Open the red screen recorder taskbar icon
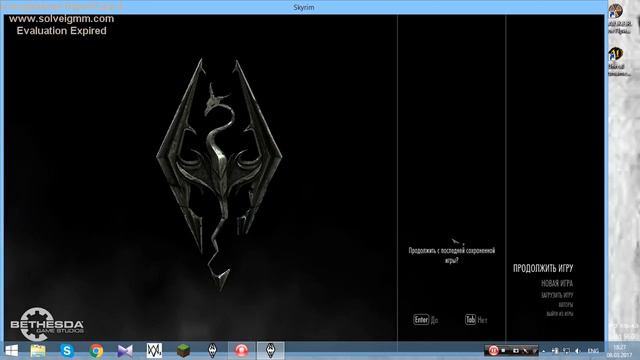 (x=241, y=350)
